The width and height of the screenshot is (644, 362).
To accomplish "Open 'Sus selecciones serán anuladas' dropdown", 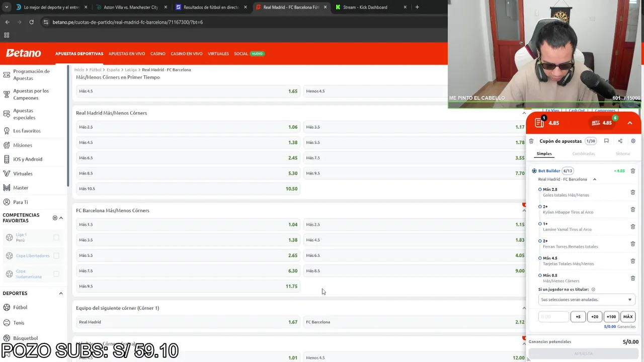I will 586,300.
